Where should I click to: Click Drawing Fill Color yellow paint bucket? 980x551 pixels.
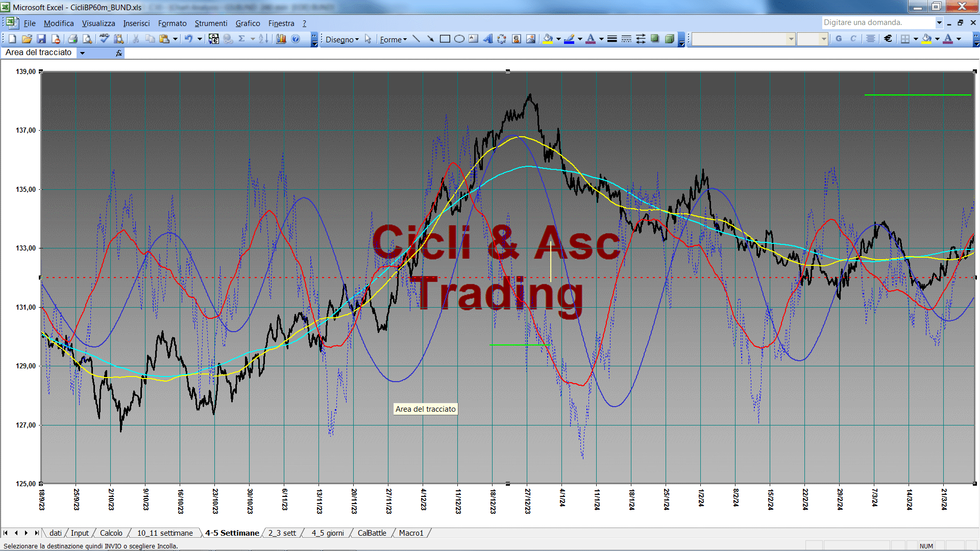pyautogui.click(x=548, y=39)
